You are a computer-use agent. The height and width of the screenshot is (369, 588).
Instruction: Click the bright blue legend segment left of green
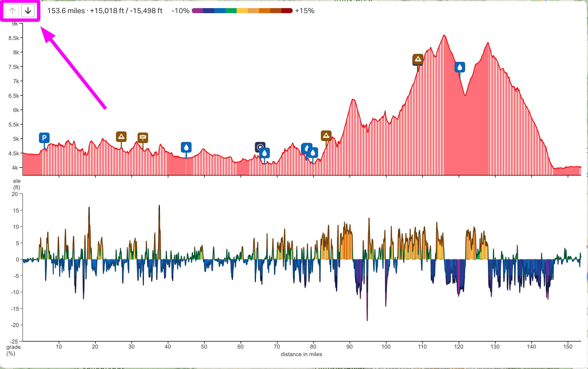(x=220, y=11)
